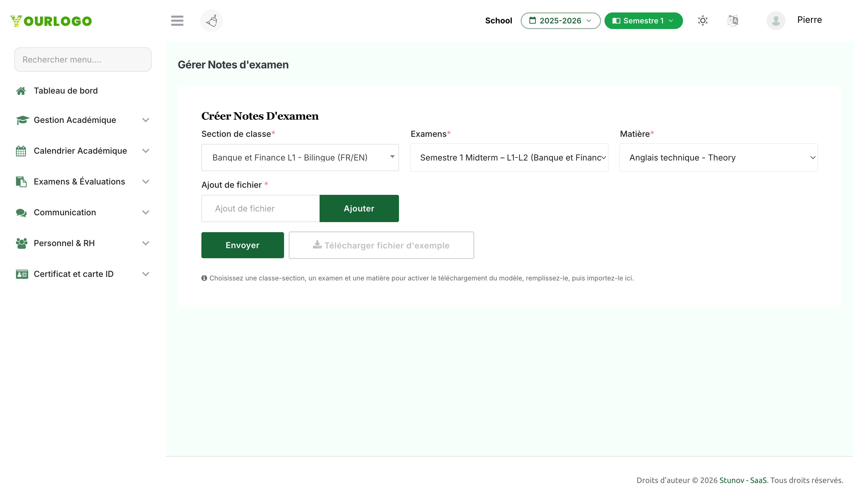This screenshot has width=853, height=504.
Task: Open Gestion Académique menu
Action: (x=75, y=120)
